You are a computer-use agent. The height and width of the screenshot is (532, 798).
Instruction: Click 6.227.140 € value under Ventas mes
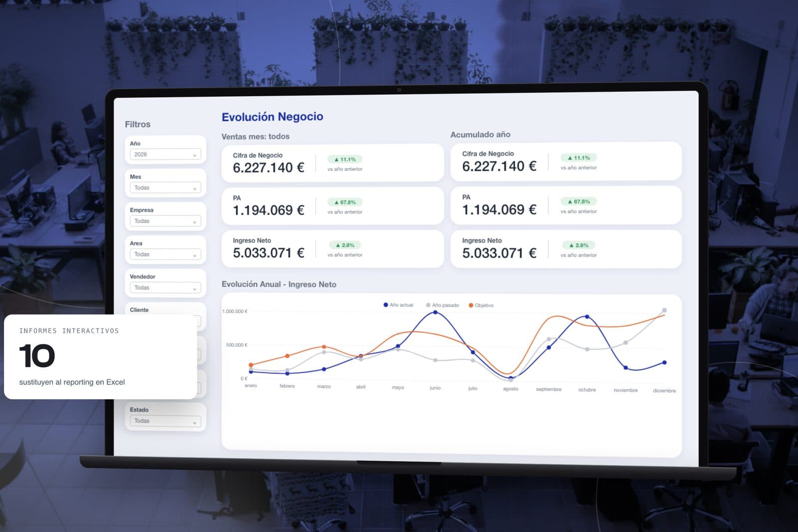click(x=268, y=168)
